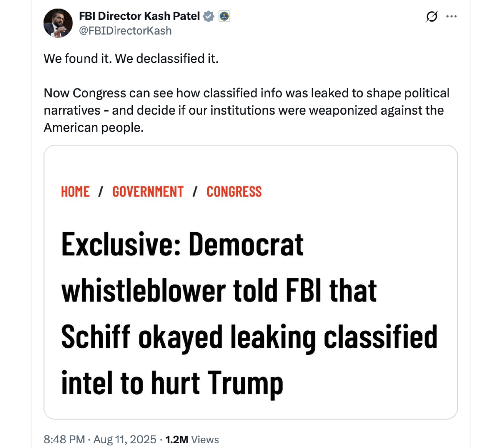Select the HOME breadcrumb in article preview

tap(75, 191)
